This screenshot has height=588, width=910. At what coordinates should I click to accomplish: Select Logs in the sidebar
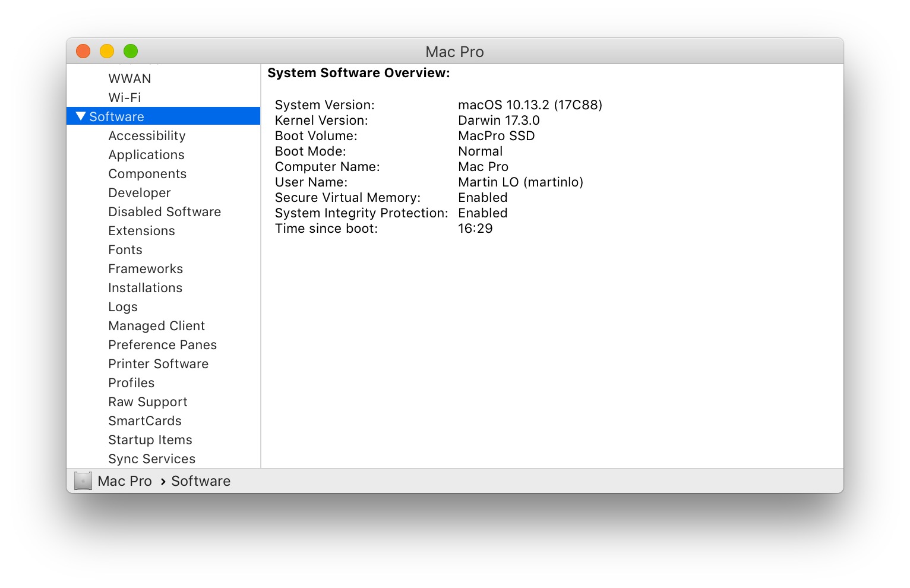pos(123,307)
